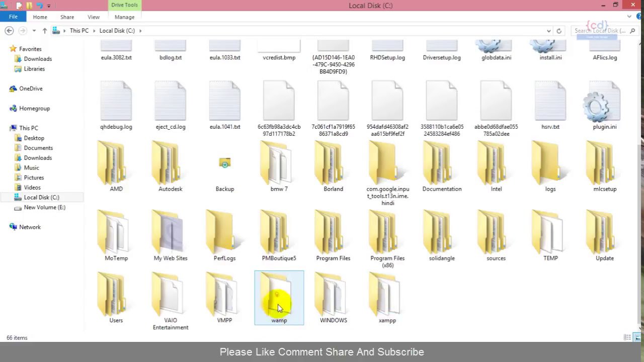
Task: Select the VAIO Entertainment folder
Action: [x=171, y=301]
